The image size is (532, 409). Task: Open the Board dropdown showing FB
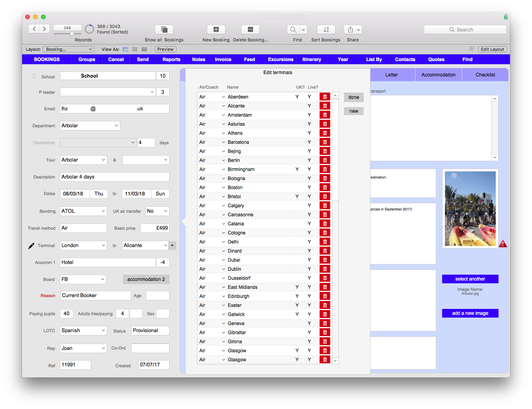pyautogui.click(x=83, y=279)
